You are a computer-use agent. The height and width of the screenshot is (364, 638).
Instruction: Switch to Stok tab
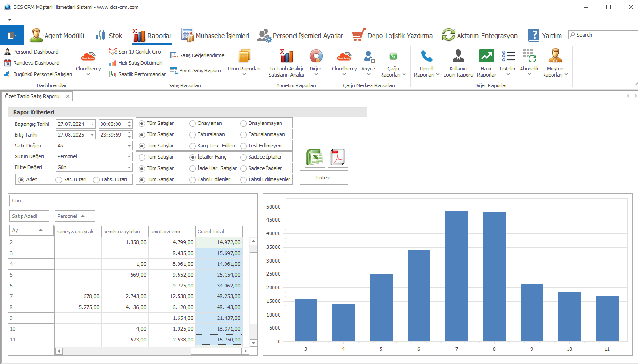109,35
